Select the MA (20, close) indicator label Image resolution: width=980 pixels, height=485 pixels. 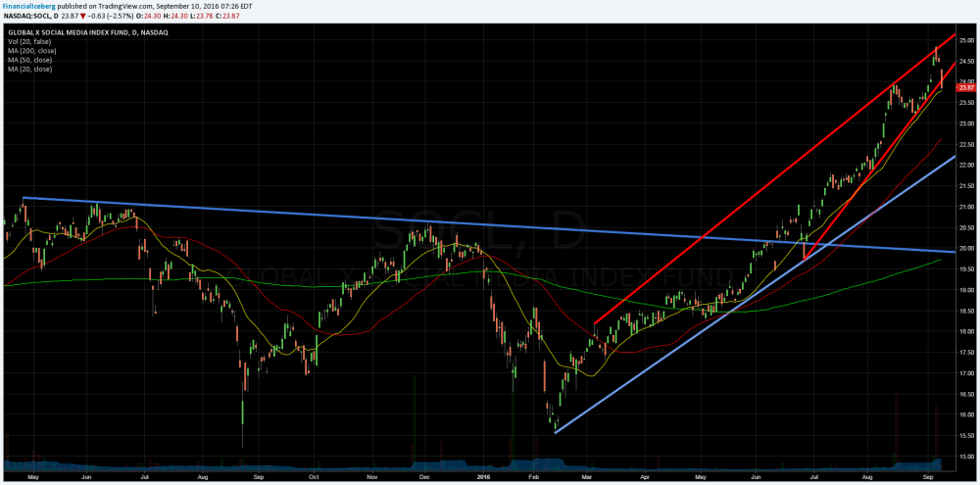30,69
